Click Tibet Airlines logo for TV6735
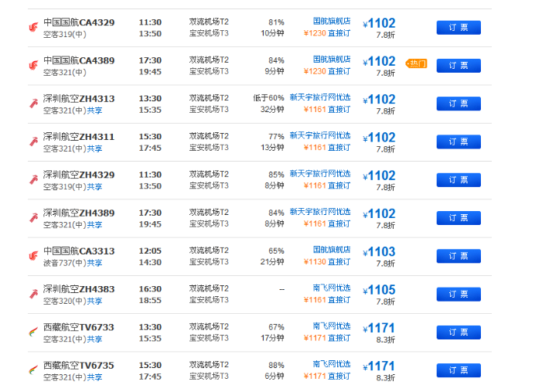Image resolution: width=542 pixels, height=392 pixels. [33, 370]
